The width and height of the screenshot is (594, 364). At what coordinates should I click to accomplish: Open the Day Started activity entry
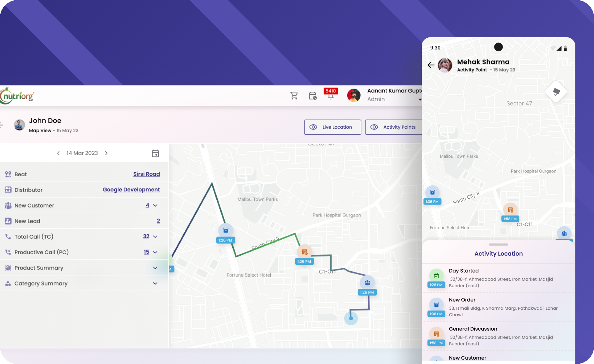[x=499, y=278]
